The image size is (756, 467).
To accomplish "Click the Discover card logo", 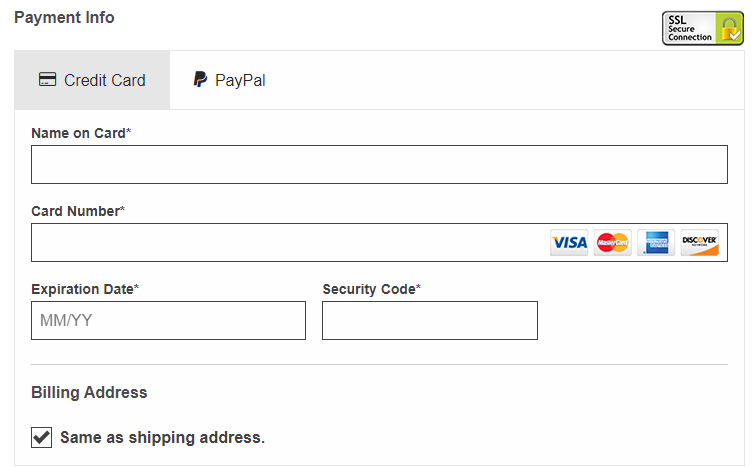I will [700, 243].
